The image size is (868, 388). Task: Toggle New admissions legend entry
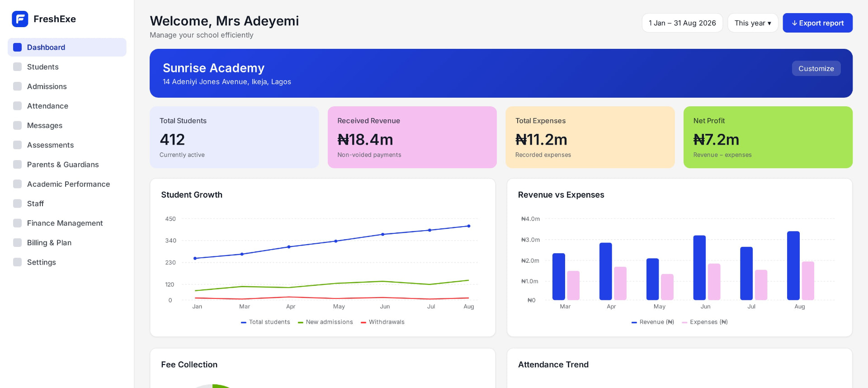tap(325, 322)
